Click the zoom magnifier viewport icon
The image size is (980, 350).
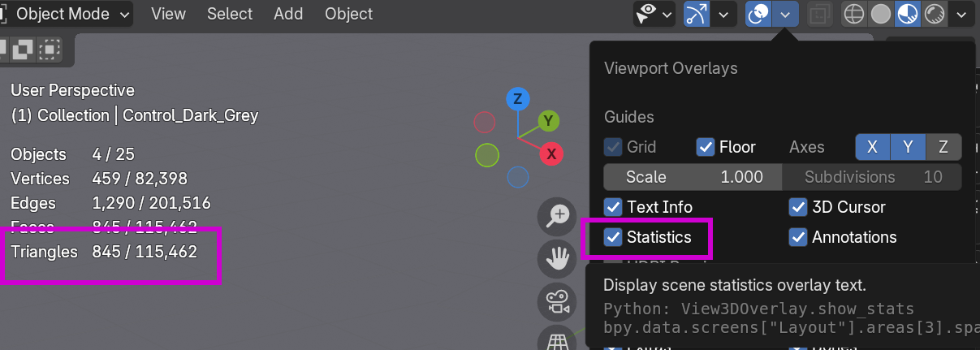click(x=558, y=216)
